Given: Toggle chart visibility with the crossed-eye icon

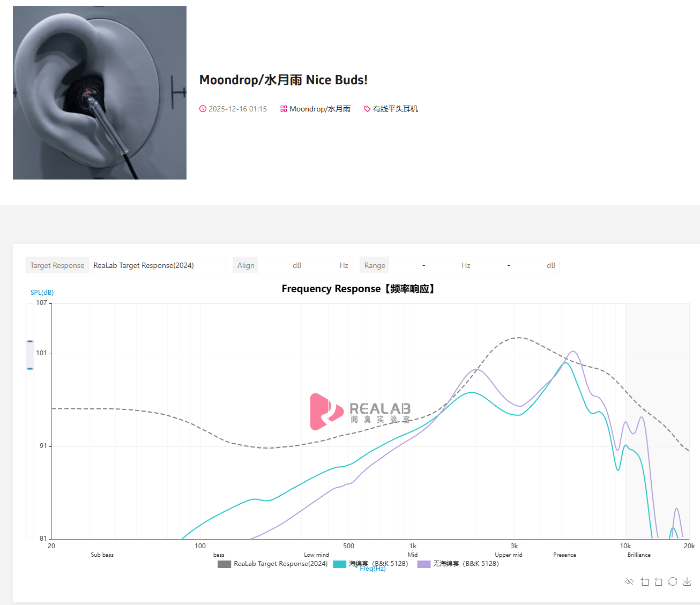Looking at the screenshot, I should (x=630, y=581).
